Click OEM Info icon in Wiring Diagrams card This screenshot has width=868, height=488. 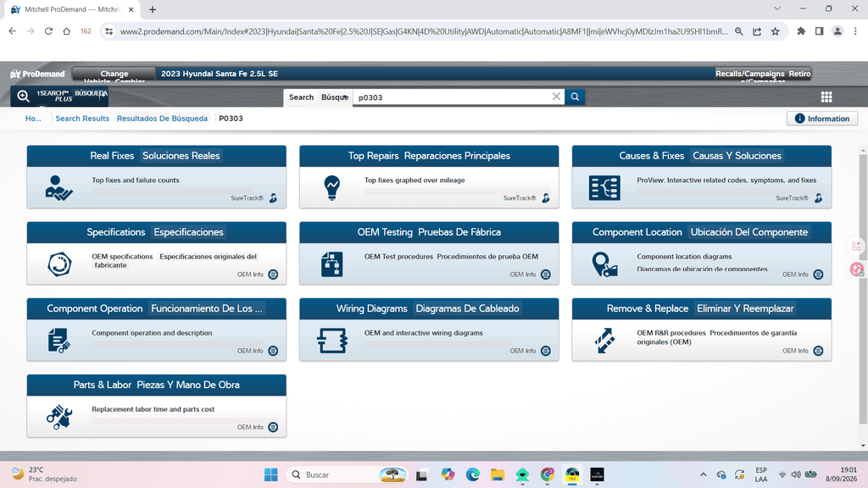546,351
